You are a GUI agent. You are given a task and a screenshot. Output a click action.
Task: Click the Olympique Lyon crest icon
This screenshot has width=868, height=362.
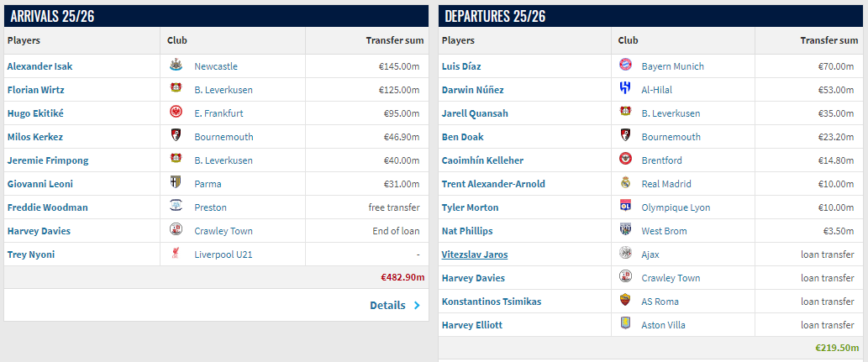click(625, 207)
